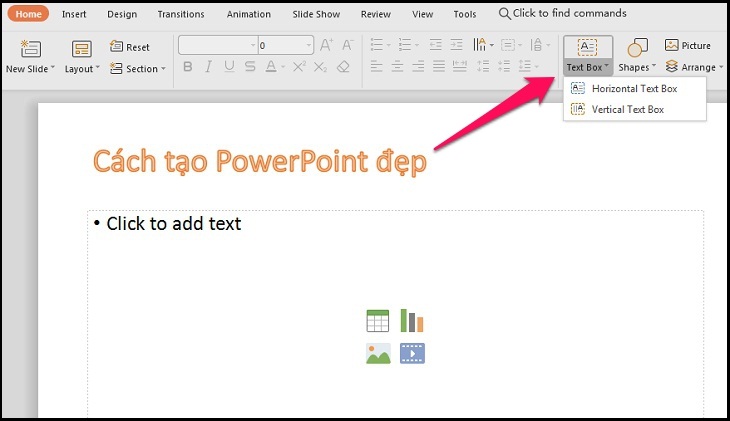
Task: Choose Horizontal Text Box from the menu
Action: (x=635, y=88)
